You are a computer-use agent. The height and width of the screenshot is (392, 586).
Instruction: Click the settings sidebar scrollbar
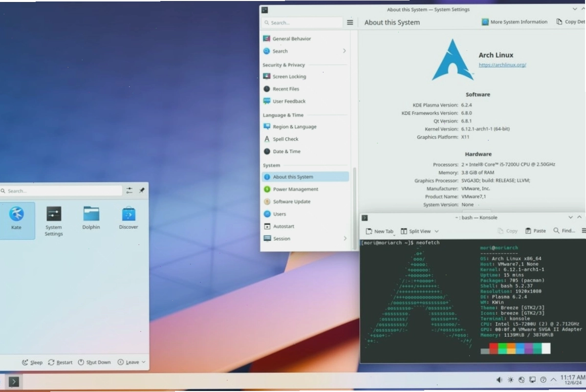[355, 208]
